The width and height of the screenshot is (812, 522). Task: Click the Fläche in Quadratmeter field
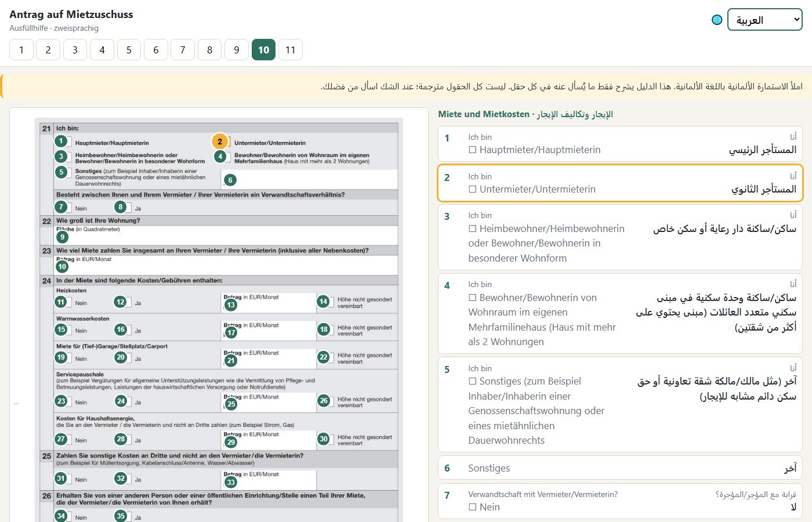tap(226, 235)
